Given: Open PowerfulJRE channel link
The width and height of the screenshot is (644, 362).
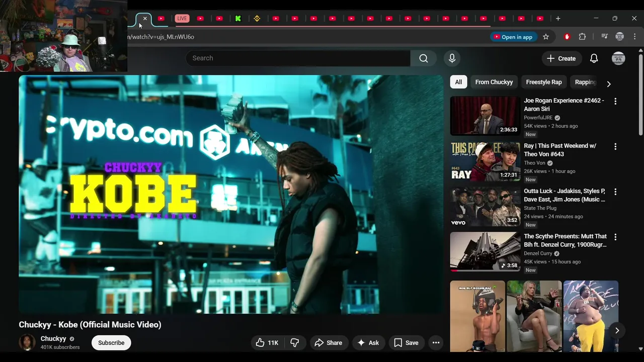Looking at the screenshot, I should click(538, 118).
